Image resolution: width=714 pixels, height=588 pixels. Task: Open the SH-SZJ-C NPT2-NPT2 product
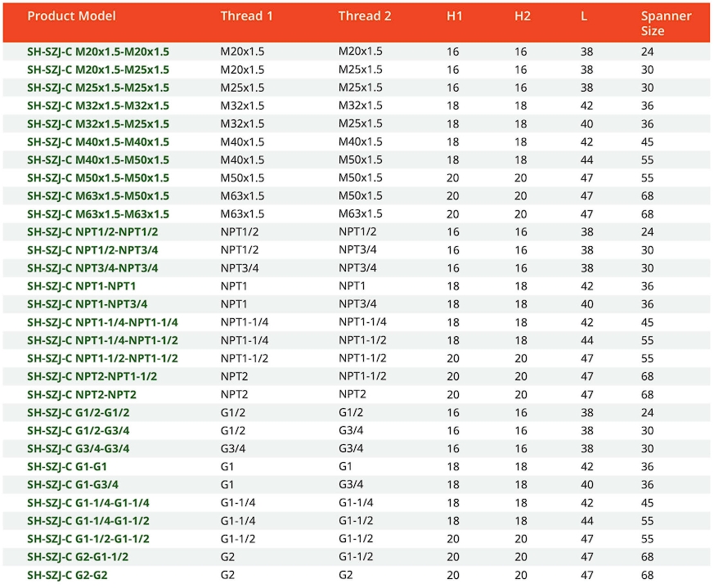(81, 394)
